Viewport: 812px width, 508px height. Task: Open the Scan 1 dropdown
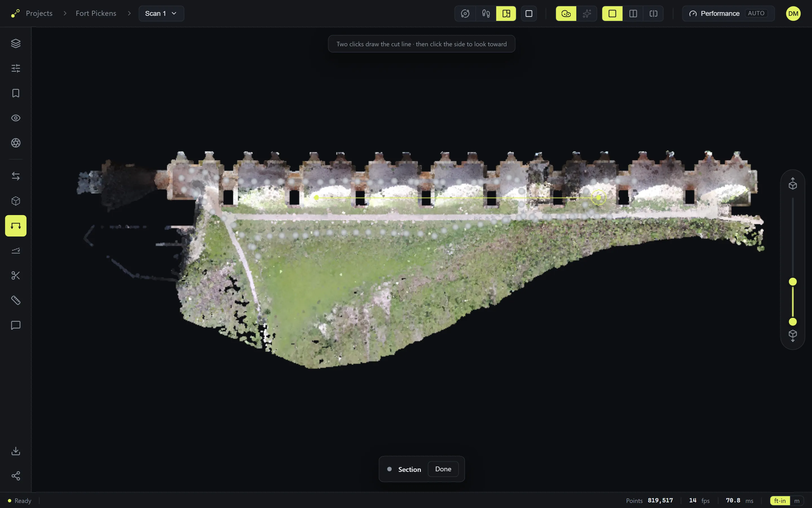click(x=161, y=14)
